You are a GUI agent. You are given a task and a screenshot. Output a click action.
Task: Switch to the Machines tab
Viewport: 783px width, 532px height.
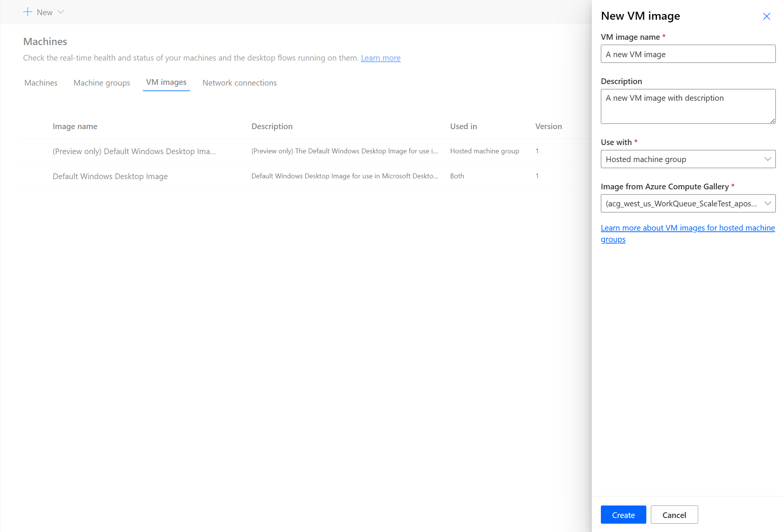[x=41, y=83]
